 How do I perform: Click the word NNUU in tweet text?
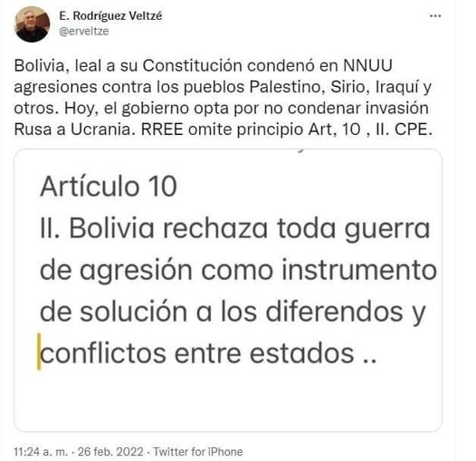pos(367,65)
